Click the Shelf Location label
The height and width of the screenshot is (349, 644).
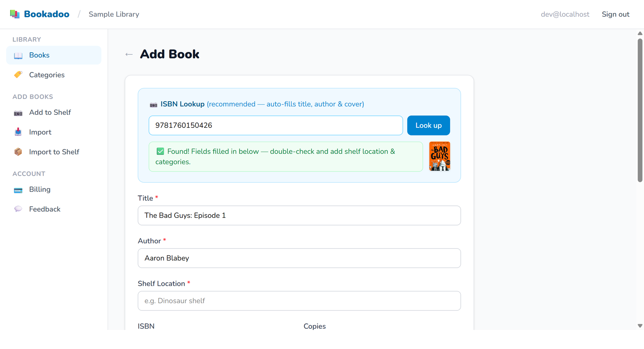coord(161,284)
